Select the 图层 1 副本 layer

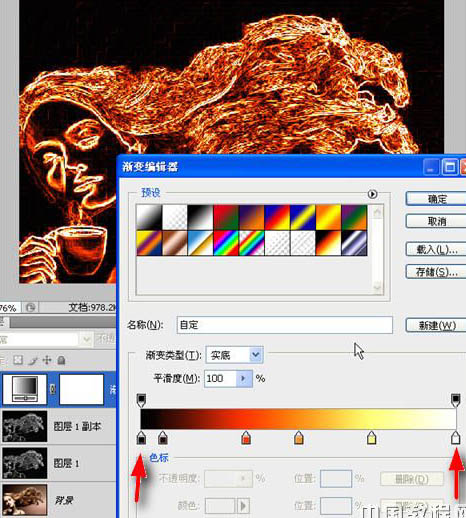pyautogui.click(x=58, y=426)
